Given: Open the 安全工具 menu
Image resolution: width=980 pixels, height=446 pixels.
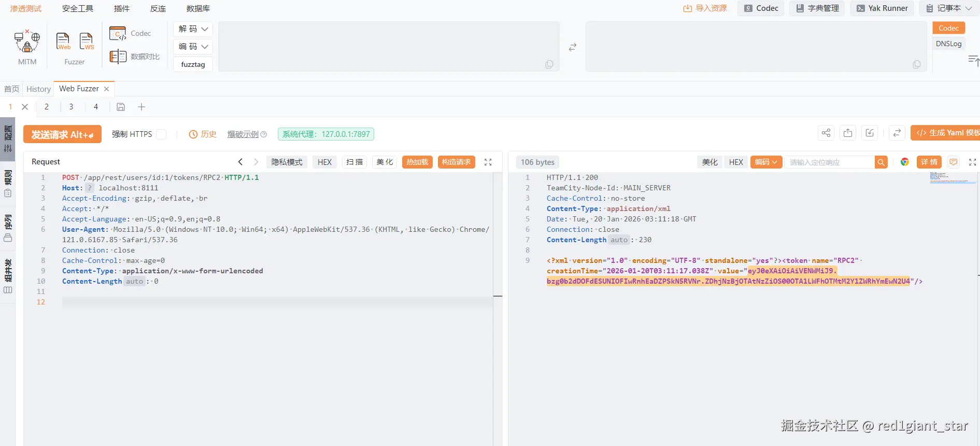Looking at the screenshot, I should [x=78, y=9].
